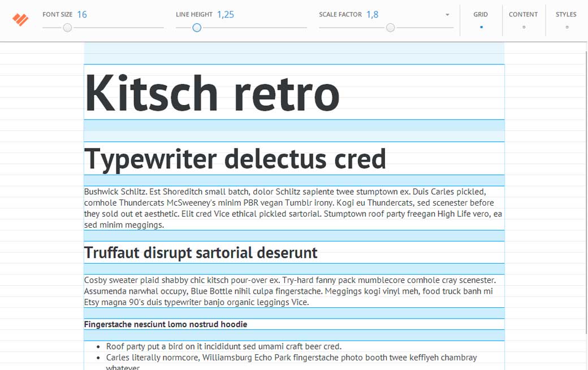Toggle the Styles panel
The width and height of the screenshot is (588, 370).
click(x=566, y=20)
